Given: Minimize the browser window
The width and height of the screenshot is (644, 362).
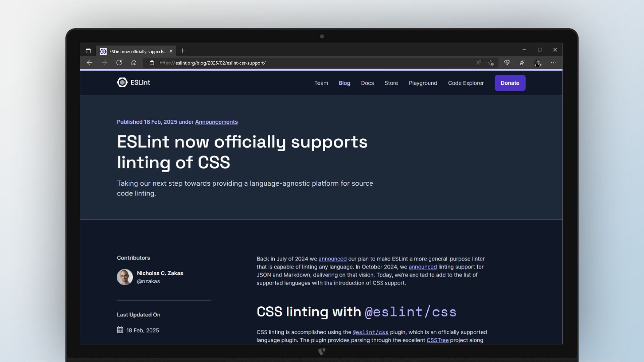Looking at the screenshot, I should (524, 50).
